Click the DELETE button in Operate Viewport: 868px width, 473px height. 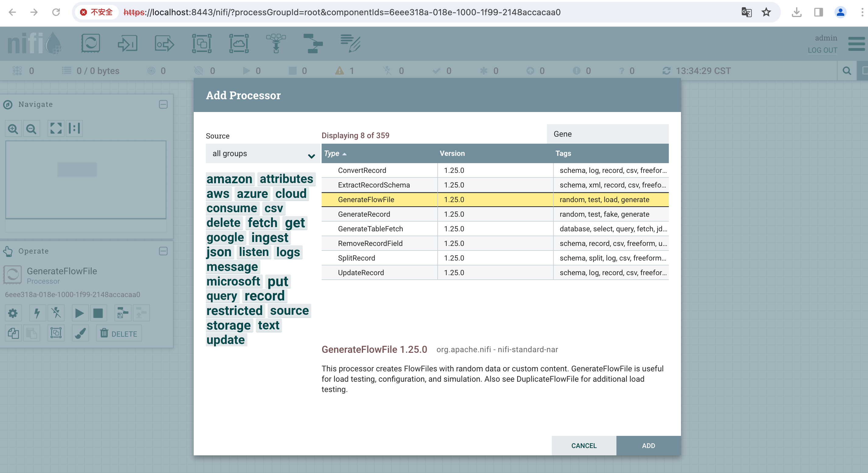[x=119, y=333]
